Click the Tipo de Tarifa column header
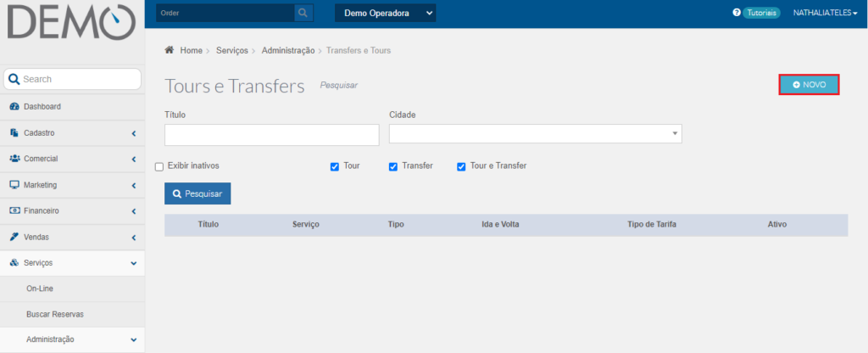 652,224
